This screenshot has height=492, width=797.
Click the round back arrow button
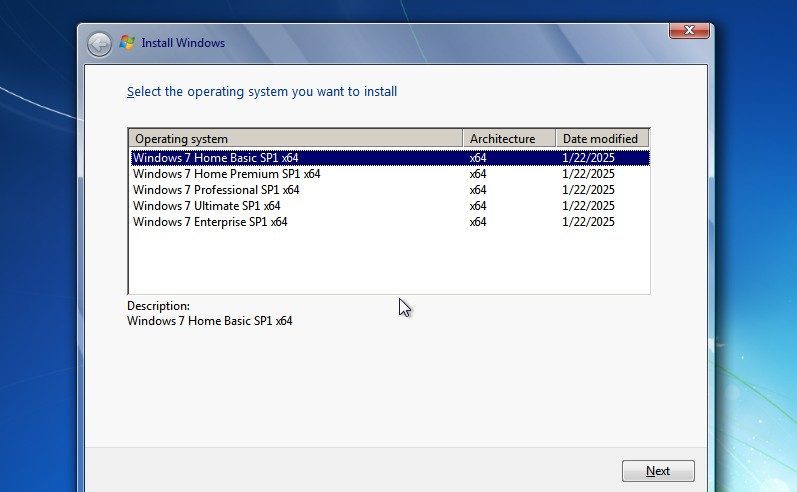pyautogui.click(x=99, y=44)
